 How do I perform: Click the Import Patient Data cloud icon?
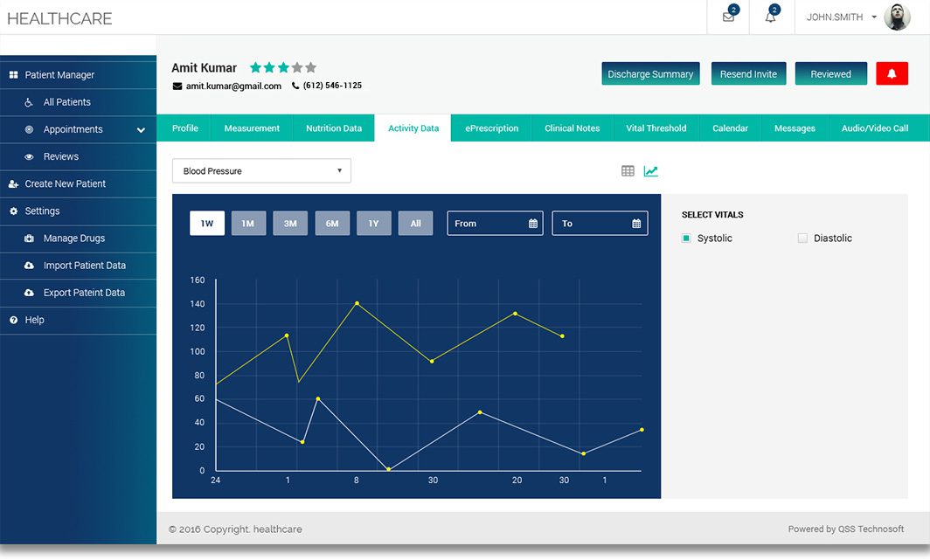pos(29,266)
